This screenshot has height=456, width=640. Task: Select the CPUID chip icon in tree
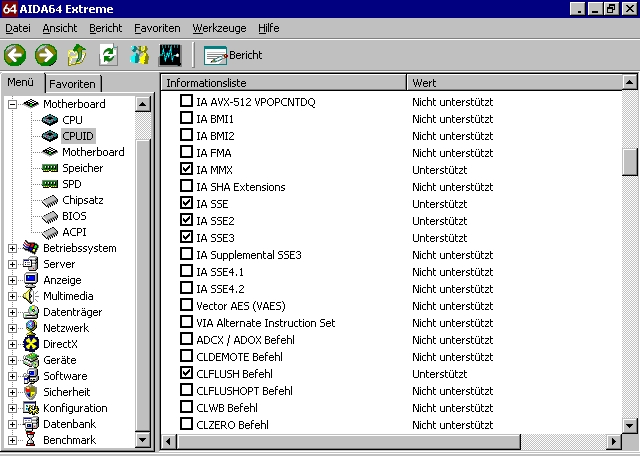(50, 136)
